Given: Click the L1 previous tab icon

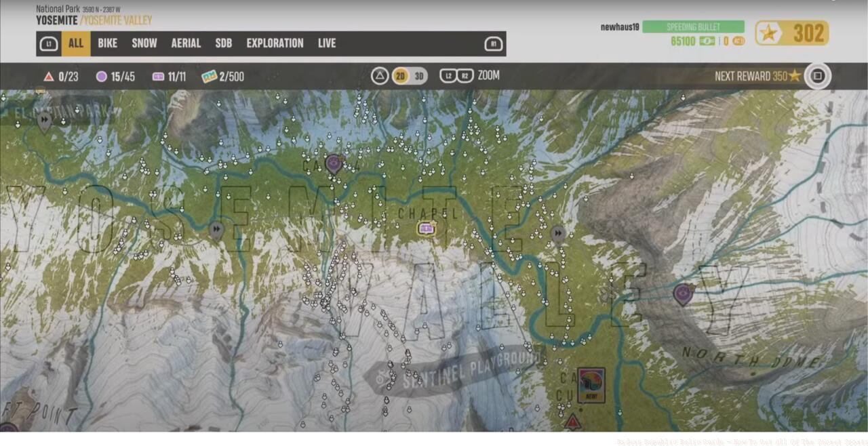Looking at the screenshot, I should coord(49,44).
